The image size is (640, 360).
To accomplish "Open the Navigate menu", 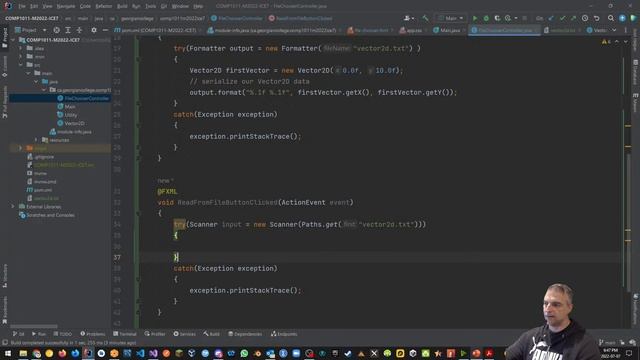I will (x=65, y=6).
